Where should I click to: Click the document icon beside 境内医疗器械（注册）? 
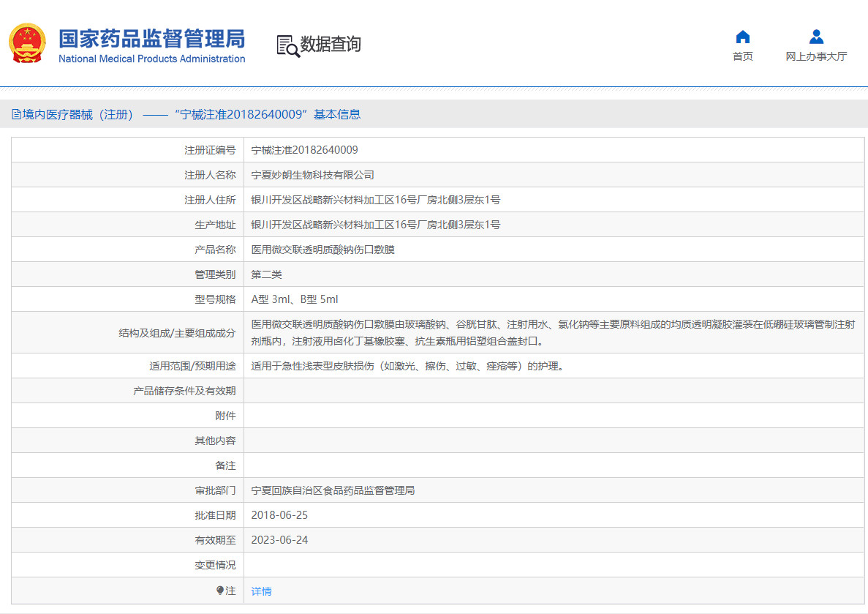(x=16, y=114)
